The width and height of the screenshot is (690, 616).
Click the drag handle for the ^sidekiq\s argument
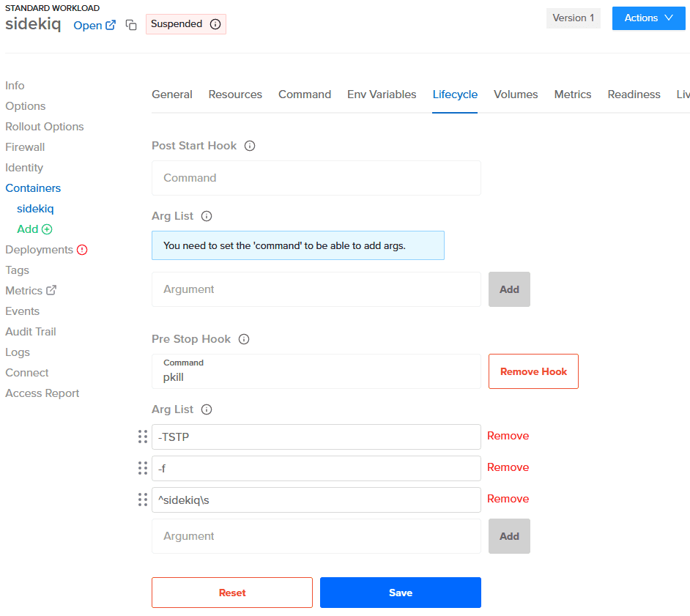(143, 500)
